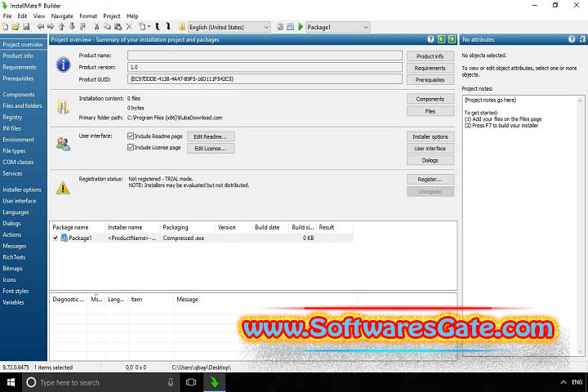588x392 pixels.
Task: Click the Edit License... button
Action: pyautogui.click(x=211, y=148)
